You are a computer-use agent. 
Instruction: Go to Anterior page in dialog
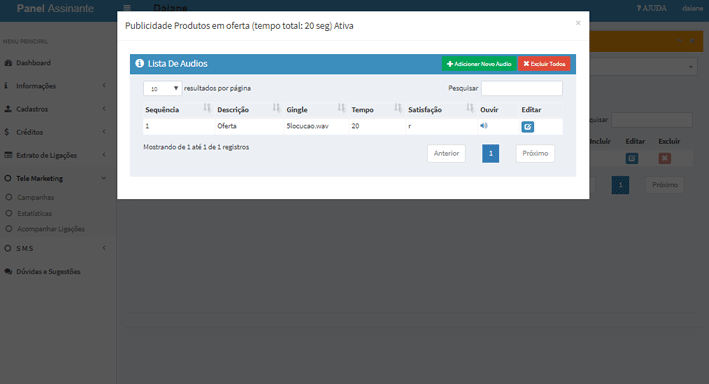pyautogui.click(x=446, y=153)
